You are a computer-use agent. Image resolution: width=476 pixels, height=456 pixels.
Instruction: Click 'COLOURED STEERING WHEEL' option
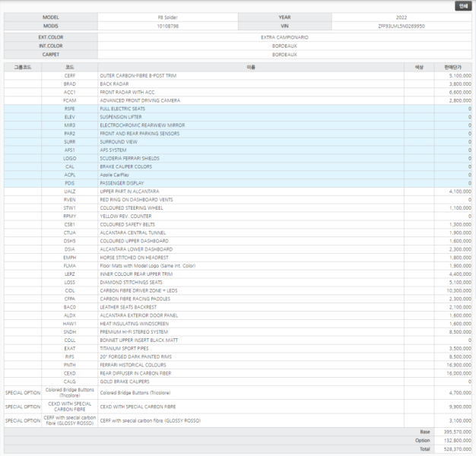click(132, 207)
